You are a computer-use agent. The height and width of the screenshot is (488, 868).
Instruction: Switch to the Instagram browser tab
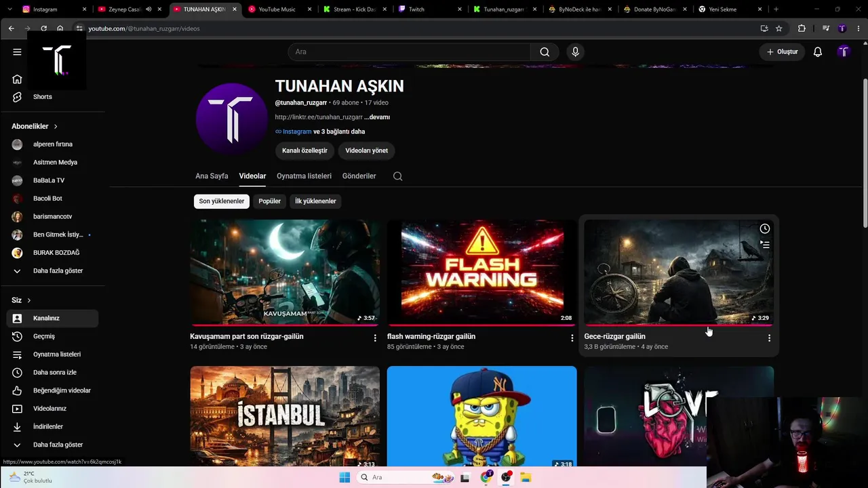click(x=54, y=9)
